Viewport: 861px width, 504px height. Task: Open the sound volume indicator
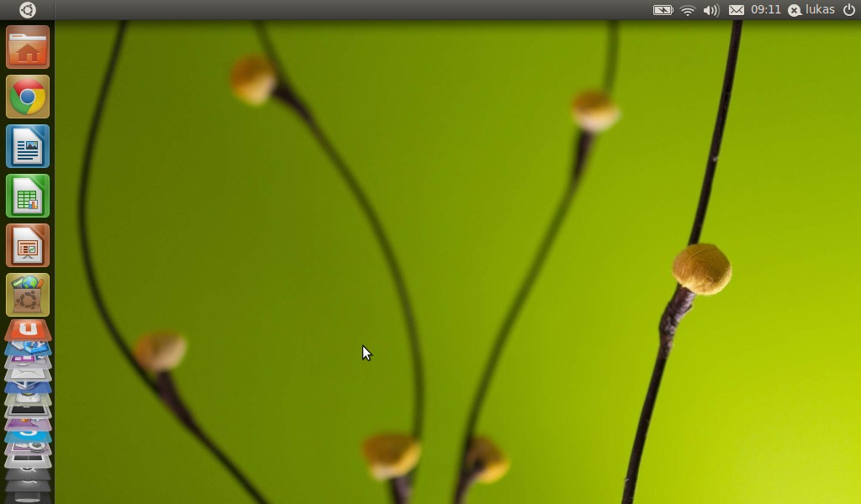pos(711,10)
